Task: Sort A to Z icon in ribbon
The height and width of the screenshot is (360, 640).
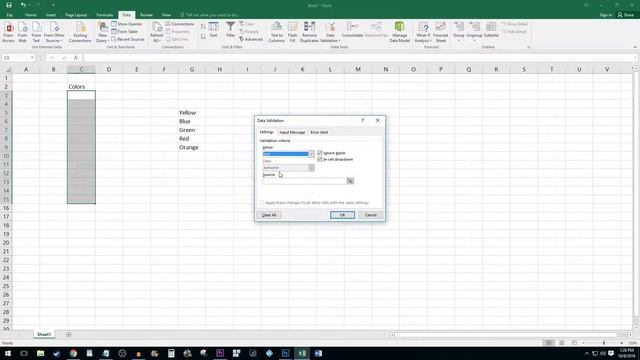Action: point(203,26)
